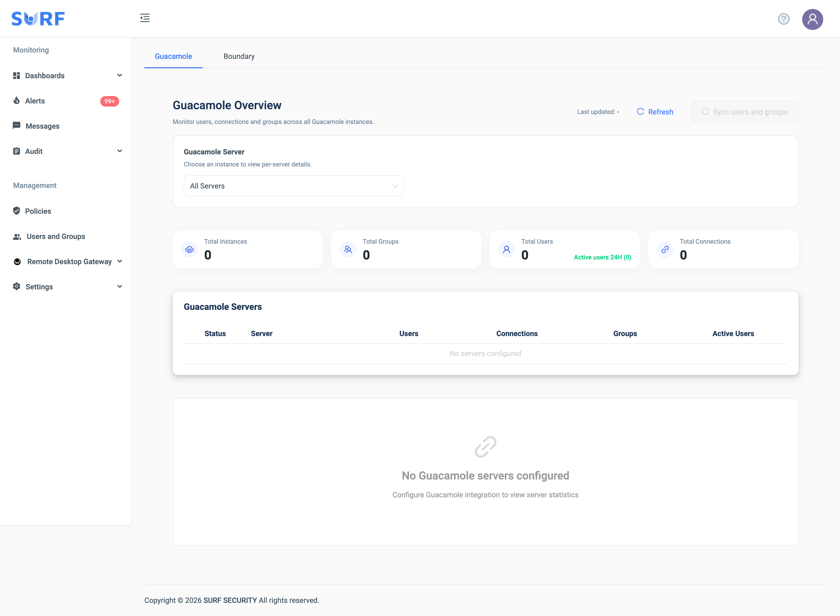
Task: Click the Guacamole Overview heading
Action: pyautogui.click(x=227, y=106)
